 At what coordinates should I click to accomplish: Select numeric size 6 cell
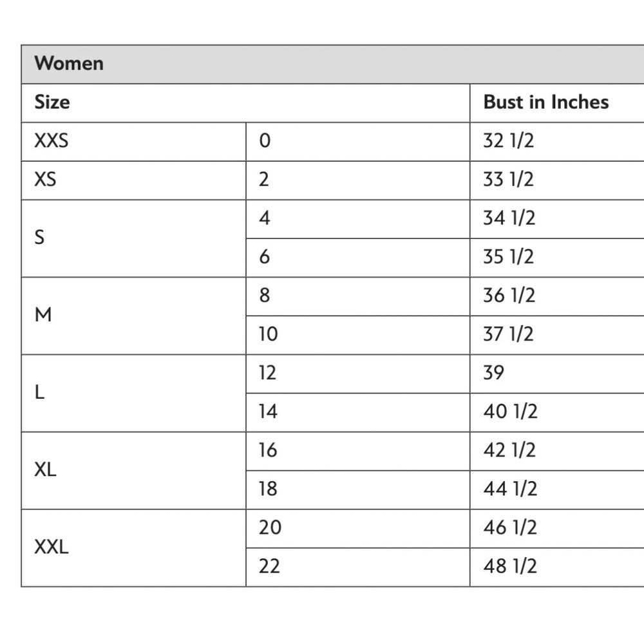(264, 257)
